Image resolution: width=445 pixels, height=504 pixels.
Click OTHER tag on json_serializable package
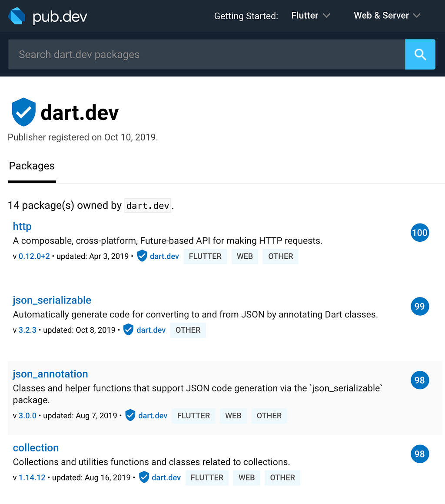click(188, 330)
